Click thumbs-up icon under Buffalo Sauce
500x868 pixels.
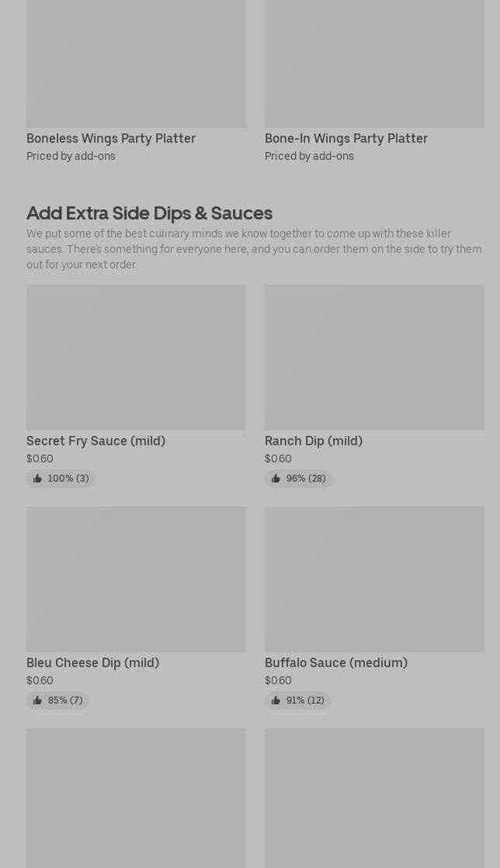pos(276,700)
